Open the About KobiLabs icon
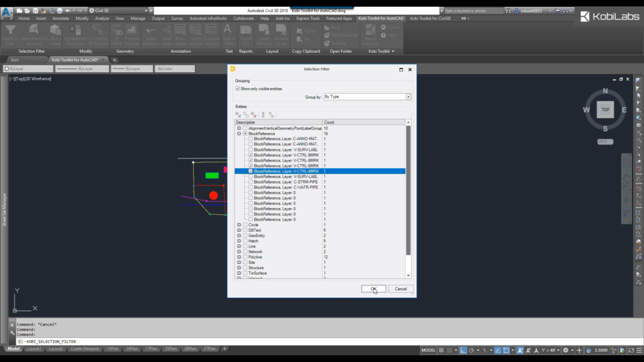 370,35
